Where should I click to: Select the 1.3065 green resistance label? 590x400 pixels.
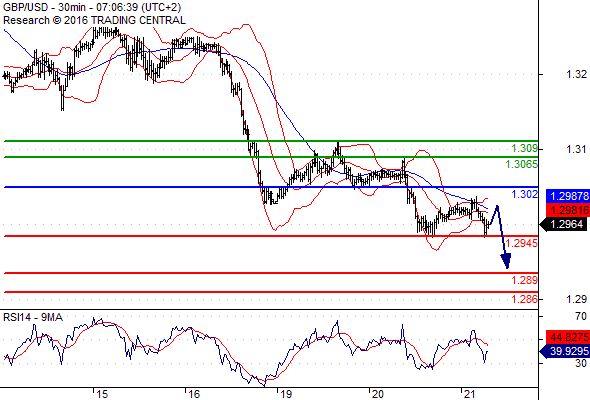(x=522, y=164)
